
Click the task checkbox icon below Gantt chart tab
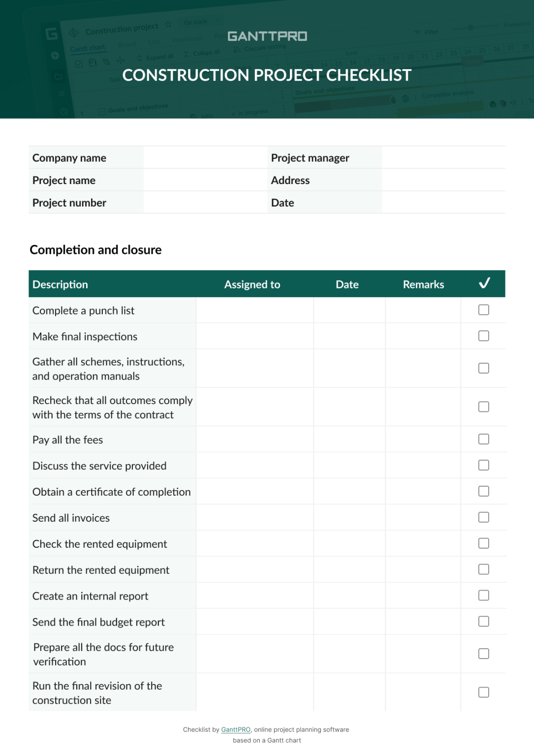(79, 63)
